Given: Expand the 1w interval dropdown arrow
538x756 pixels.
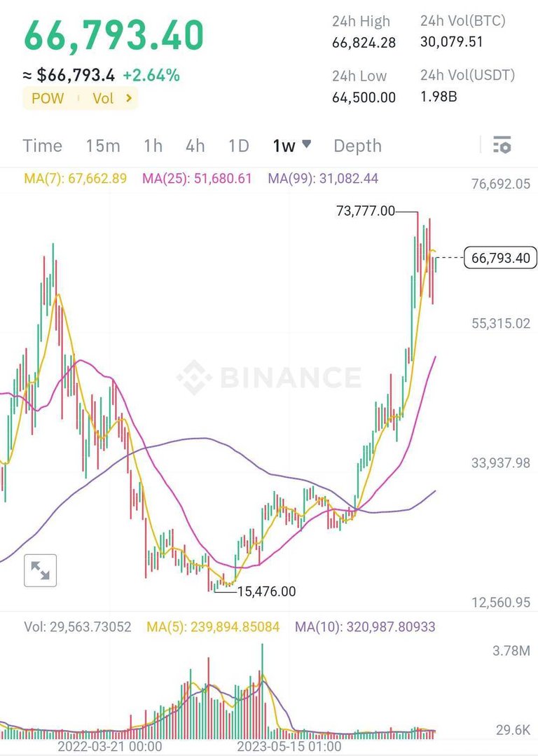Looking at the screenshot, I should click(306, 144).
